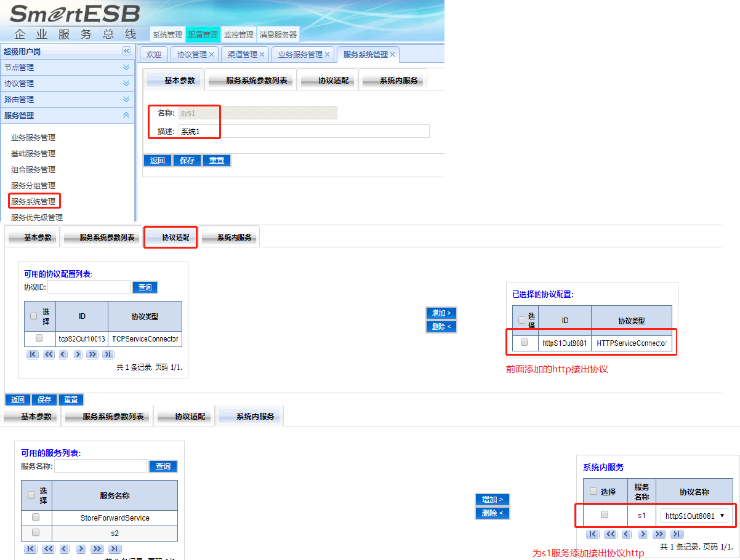Go to last page in 可用的协议配置列表 pager
The height and width of the screenshot is (560, 740).
click(x=108, y=354)
